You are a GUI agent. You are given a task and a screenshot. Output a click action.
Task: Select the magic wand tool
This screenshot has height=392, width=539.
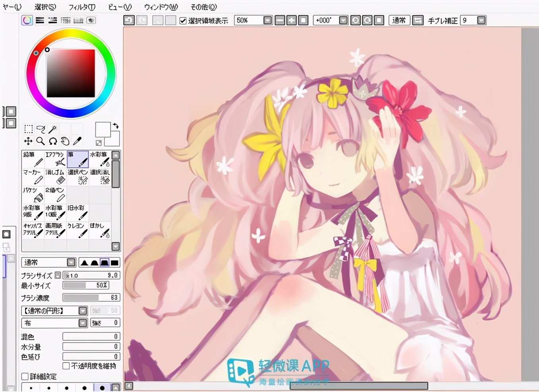[x=52, y=129]
